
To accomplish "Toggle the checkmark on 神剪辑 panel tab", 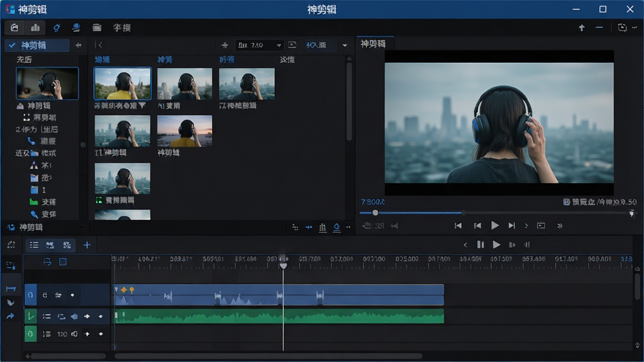I will pos(12,45).
